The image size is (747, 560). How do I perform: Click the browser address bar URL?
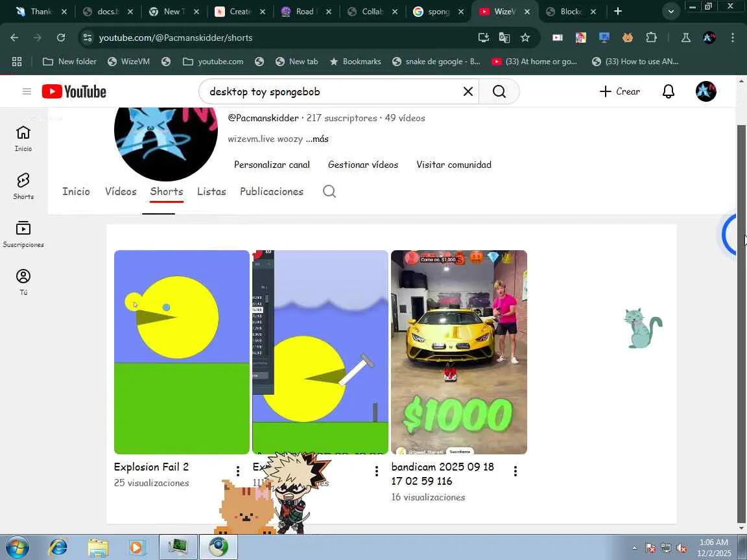click(x=175, y=38)
